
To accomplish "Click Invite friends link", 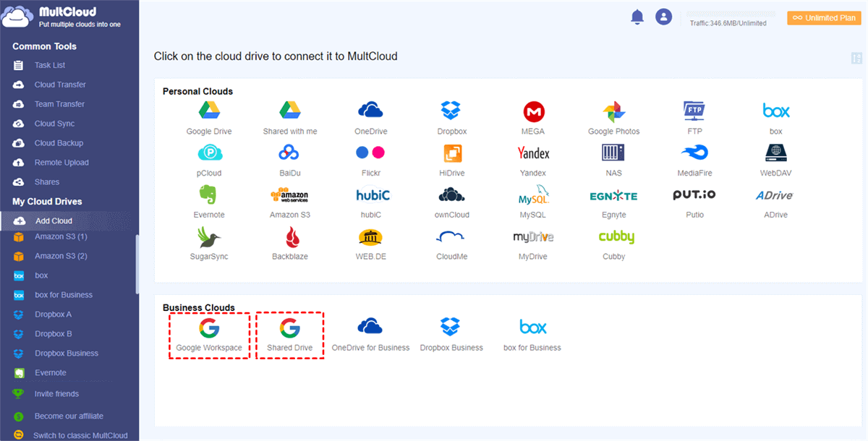I will pos(56,394).
